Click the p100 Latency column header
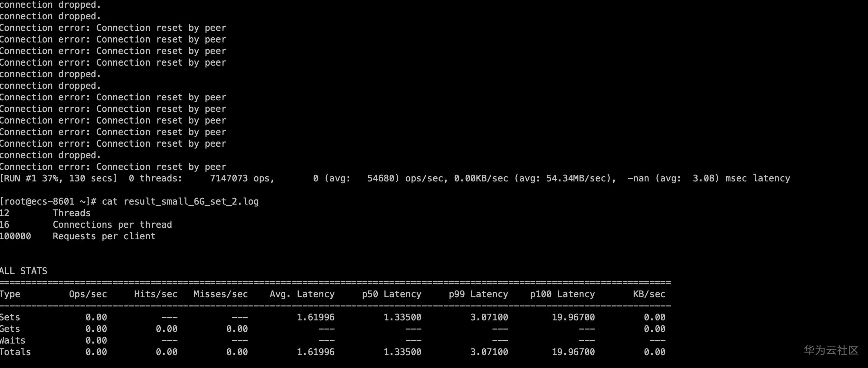This screenshot has width=868, height=368. coord(562,294)
